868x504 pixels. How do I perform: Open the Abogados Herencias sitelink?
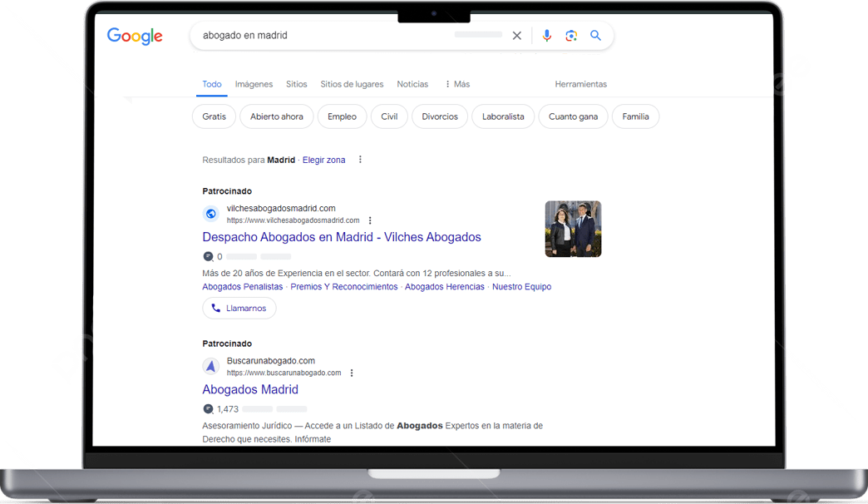point(445,287)
